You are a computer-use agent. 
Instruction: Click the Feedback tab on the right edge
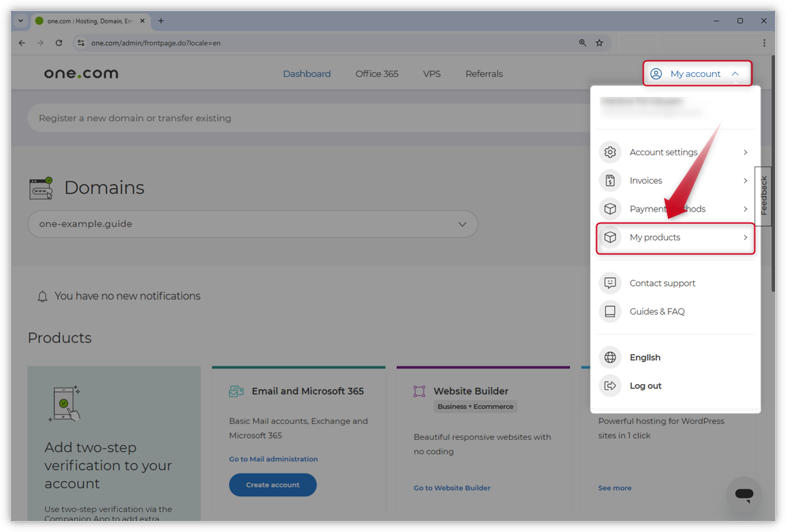tap(764, 195)
